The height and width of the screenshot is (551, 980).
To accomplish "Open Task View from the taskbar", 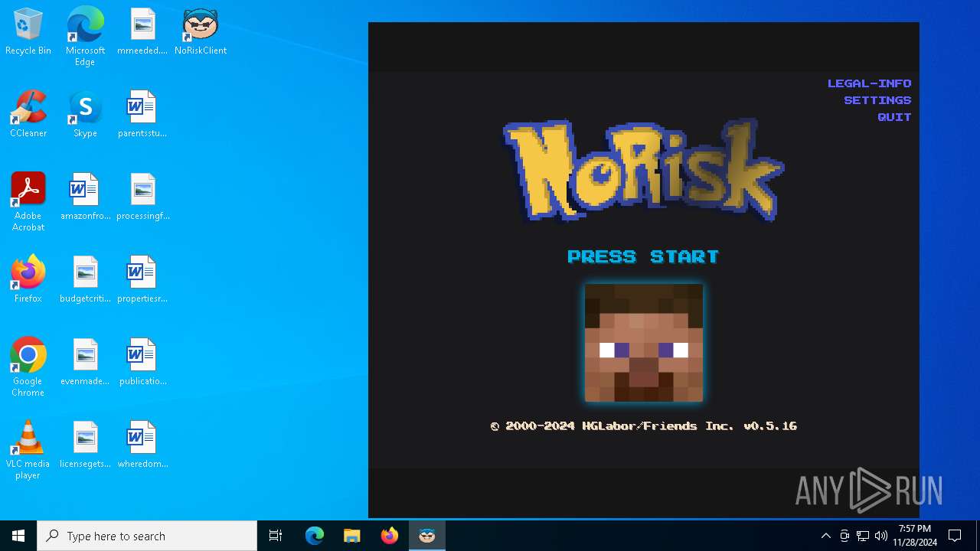I will click(x=276, y=536).
